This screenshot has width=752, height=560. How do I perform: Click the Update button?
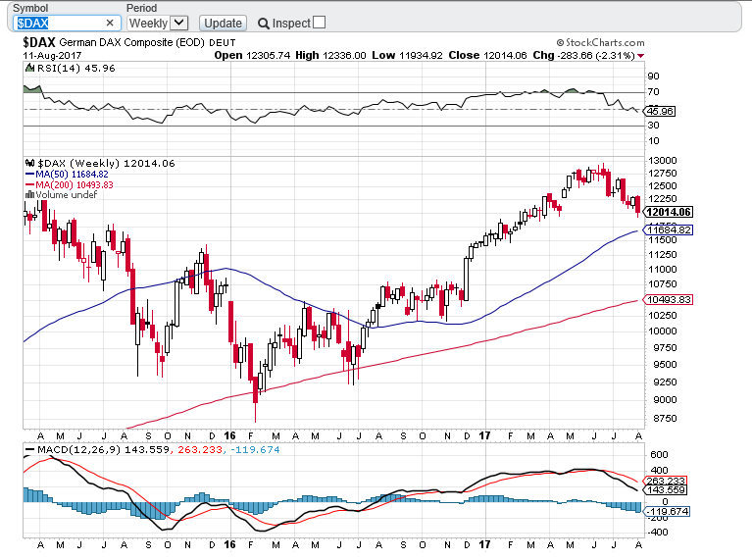pyautogui.click(x=223, y=23)
